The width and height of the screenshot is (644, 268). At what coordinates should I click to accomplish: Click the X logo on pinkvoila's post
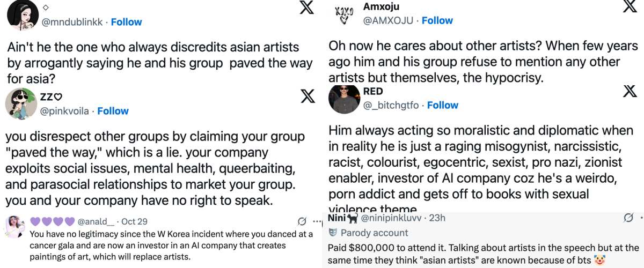pos(307,96)
